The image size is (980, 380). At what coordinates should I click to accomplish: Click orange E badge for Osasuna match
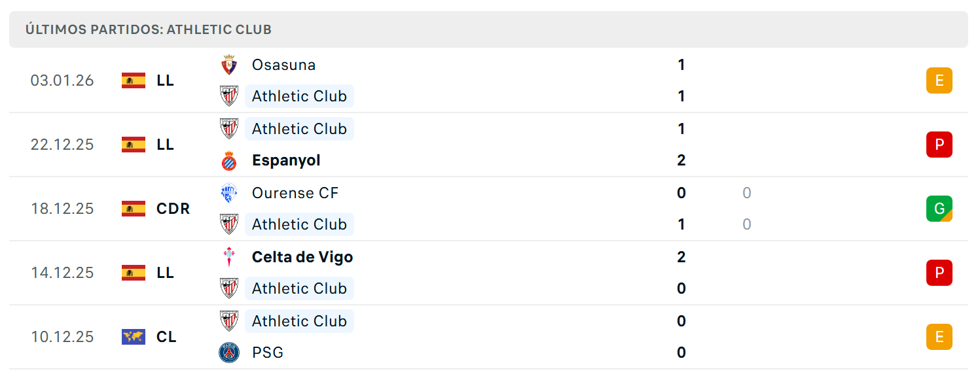click(939, 80)
